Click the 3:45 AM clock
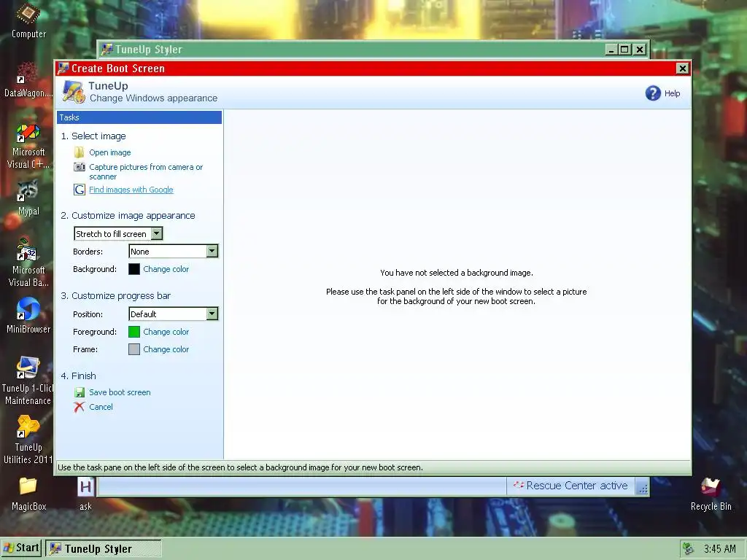 tap(719, 548)
